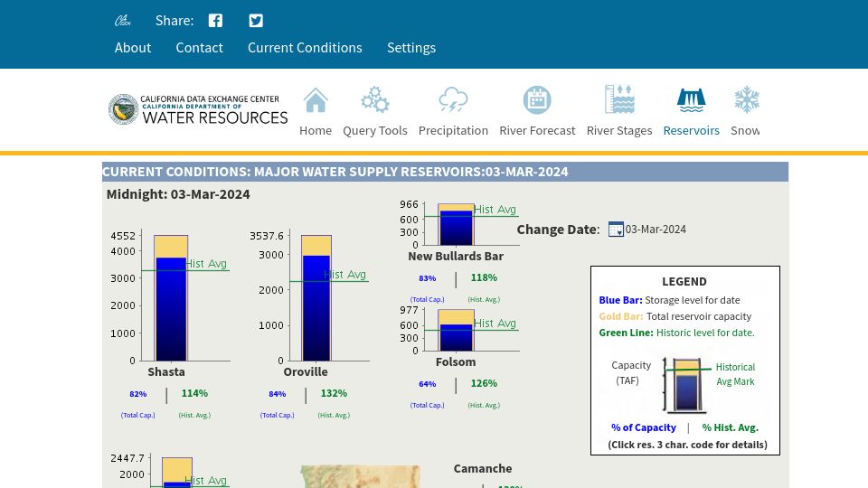
Task: Click New Bullards Bar 83% capacity value
Action: click(x=428, y=278)
